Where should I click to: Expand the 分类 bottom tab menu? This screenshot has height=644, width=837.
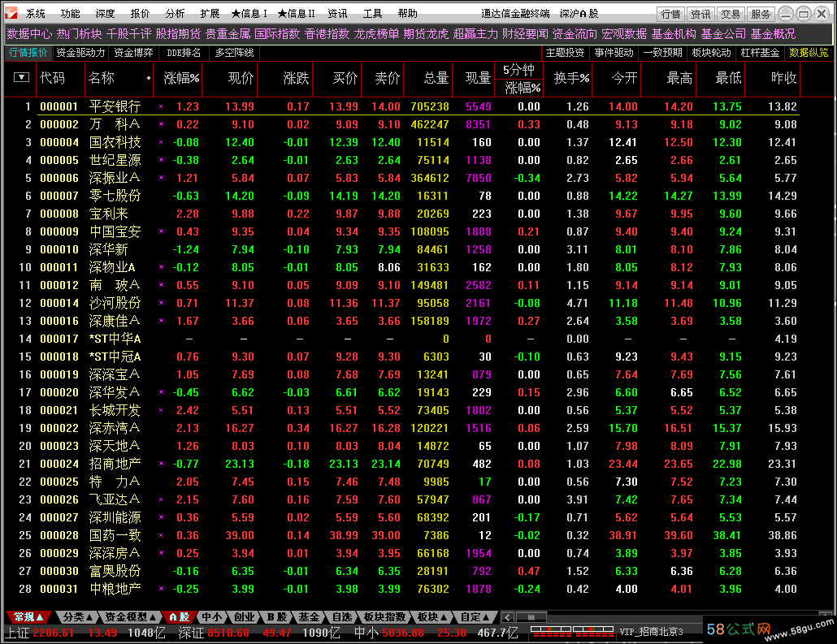(78, 616)
